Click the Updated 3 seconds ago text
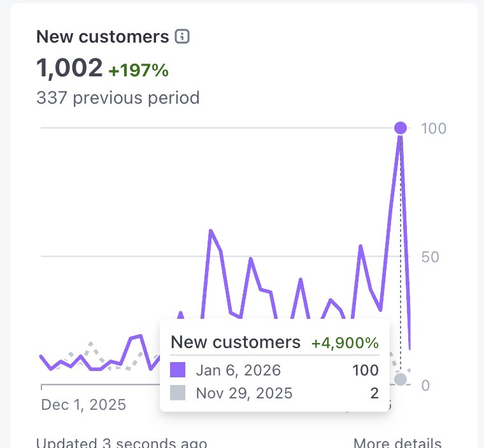Image resolution: width=484 pixels, height=448 pixels. coord(122,443)
